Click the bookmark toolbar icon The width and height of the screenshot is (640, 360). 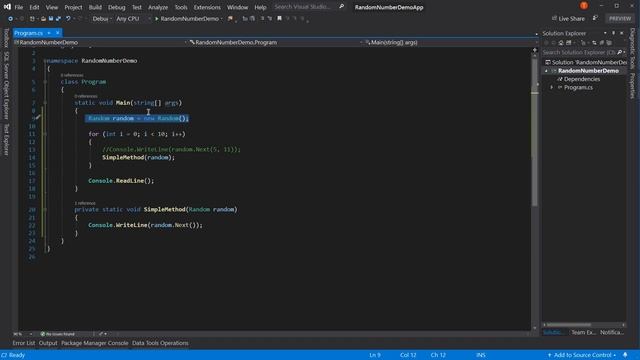click(279, 18)
